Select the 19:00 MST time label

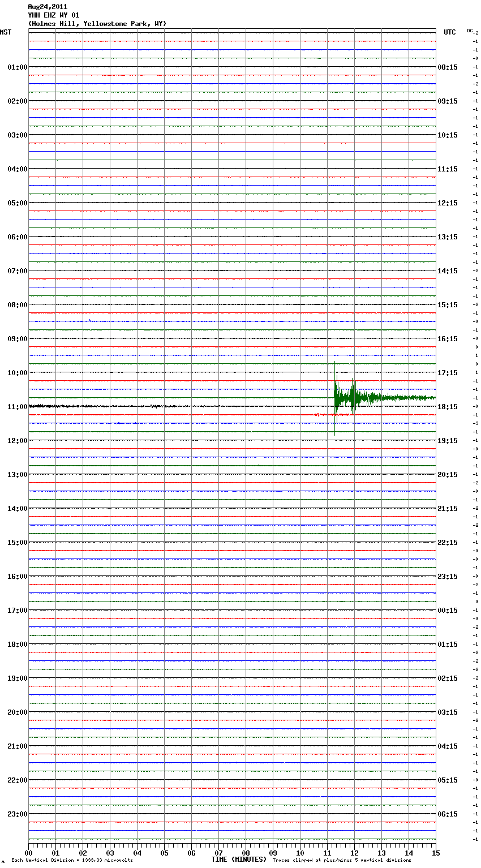click(18, 678)
